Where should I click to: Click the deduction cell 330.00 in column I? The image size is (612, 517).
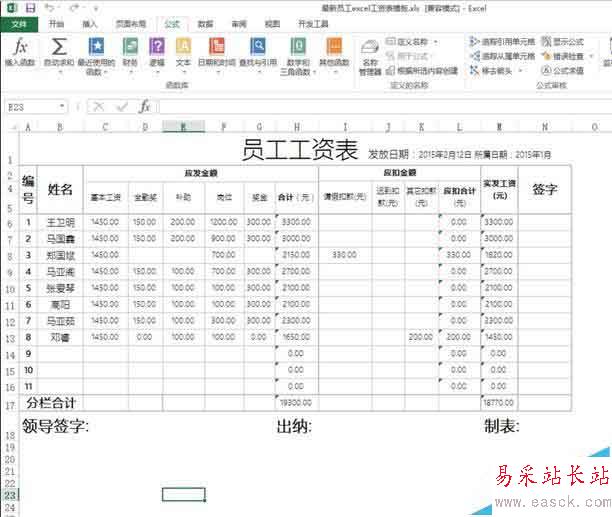(x=345, y=254)
